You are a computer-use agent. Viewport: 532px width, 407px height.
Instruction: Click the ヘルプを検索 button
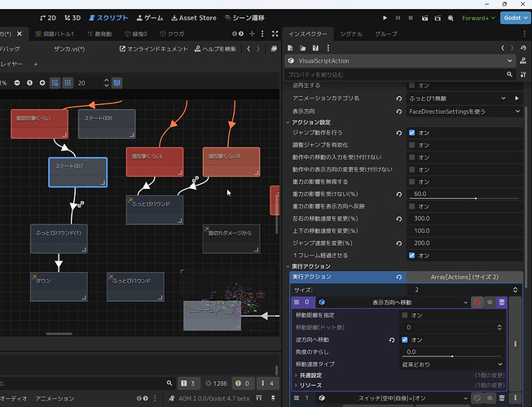tap(215, 49)
